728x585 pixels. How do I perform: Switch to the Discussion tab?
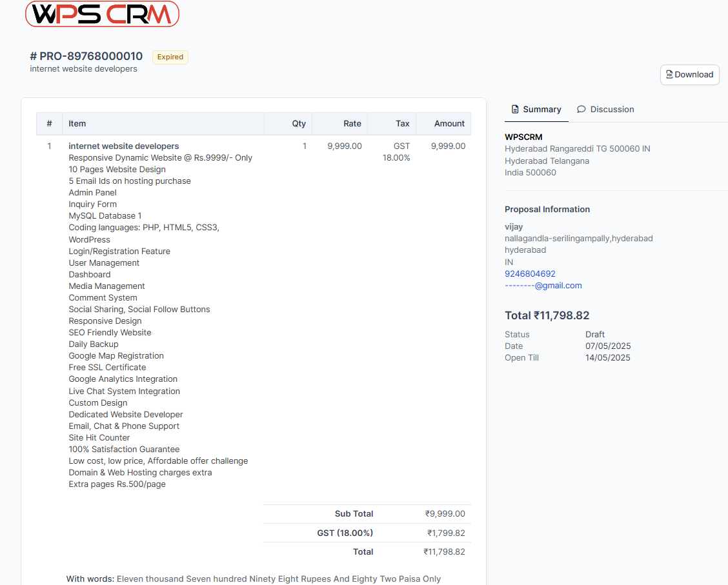pyautogui.click(x=611, y=109)
